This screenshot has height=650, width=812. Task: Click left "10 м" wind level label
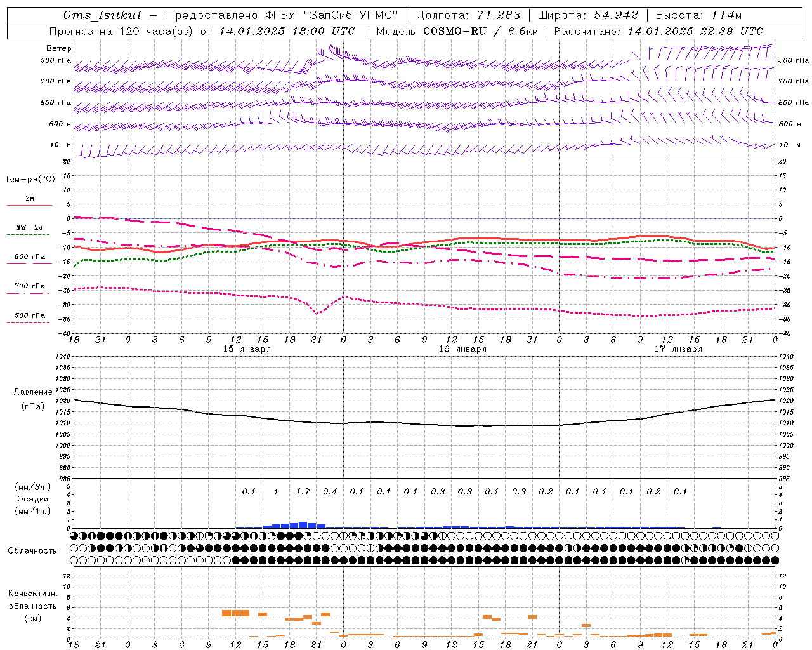click(61, 145)
